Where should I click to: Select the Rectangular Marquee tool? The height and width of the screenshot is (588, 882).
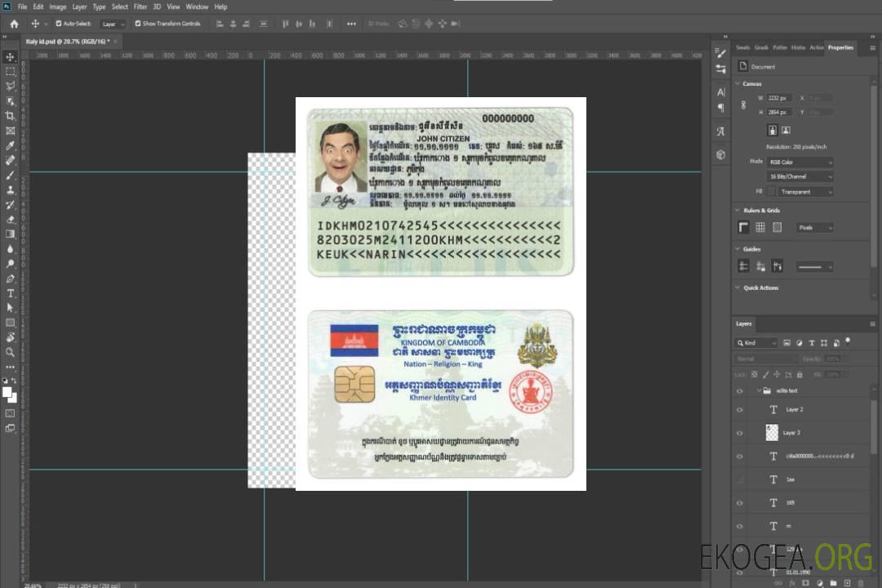[10, 72]
